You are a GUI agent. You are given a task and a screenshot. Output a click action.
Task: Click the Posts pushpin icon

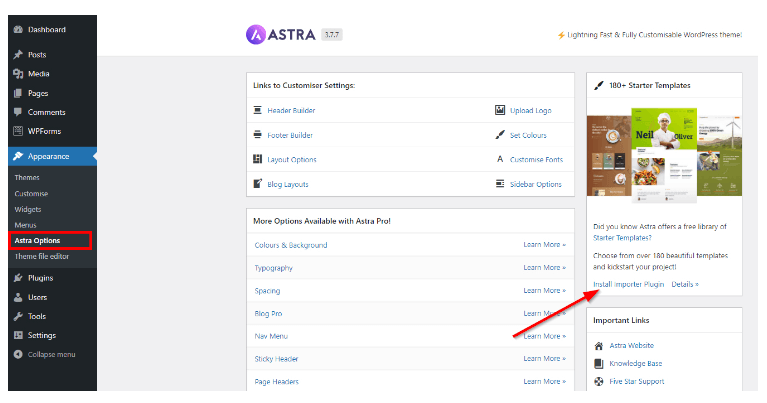pyautogui.click(x=18, y=54)
